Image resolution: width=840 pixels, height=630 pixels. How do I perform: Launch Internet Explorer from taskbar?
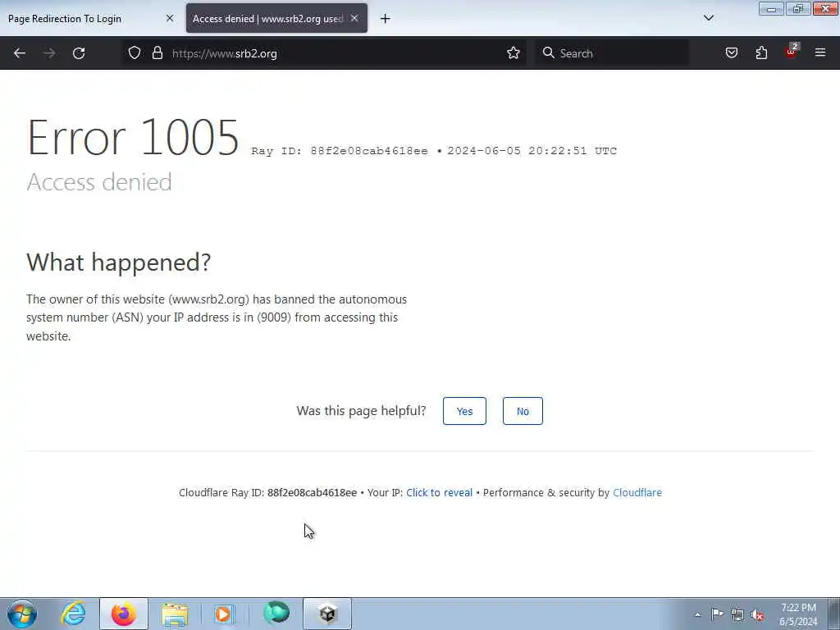(73, 614)
